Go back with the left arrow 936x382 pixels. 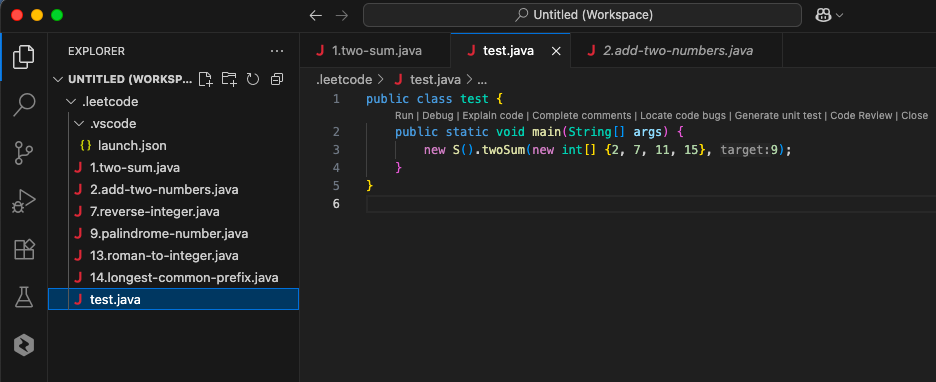tap(316, 16)
